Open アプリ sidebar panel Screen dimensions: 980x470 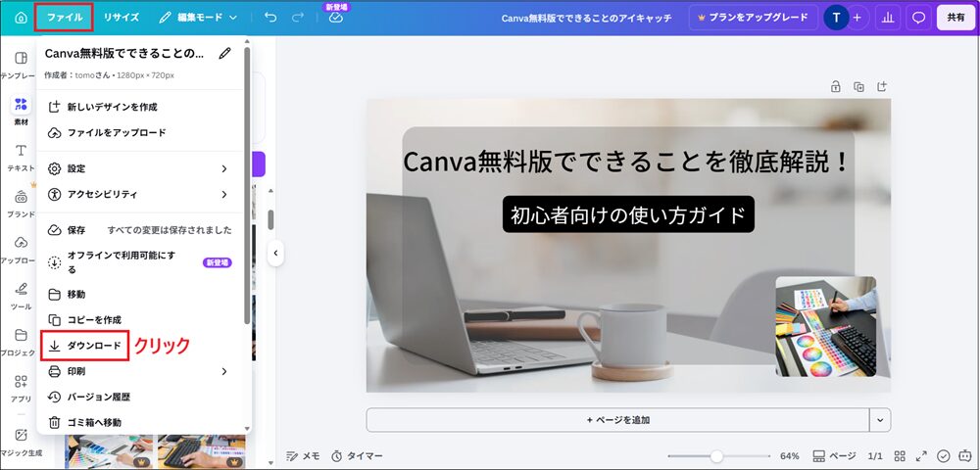point(21,388)
